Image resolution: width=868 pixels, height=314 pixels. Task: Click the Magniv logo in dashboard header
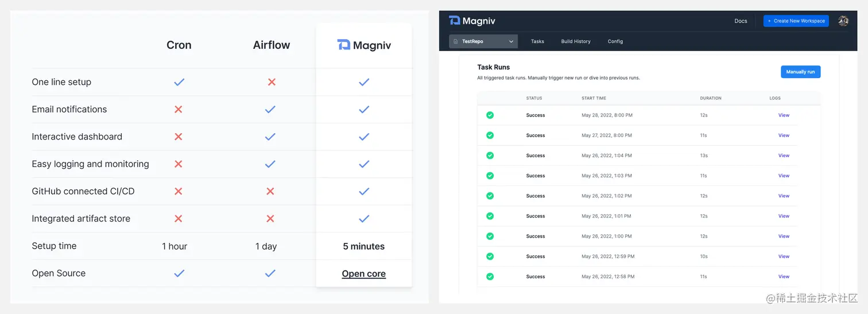pyautogui.click(x=472, y=21)
